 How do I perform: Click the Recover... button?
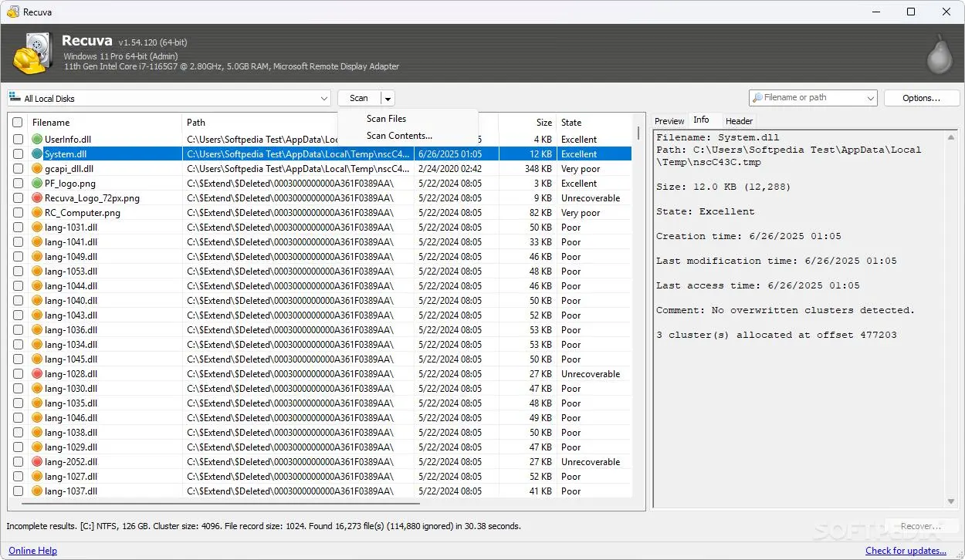click(921, 526)
